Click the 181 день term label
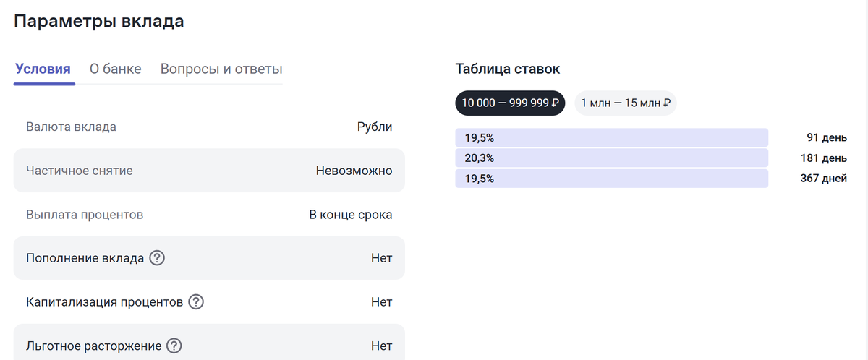Image resolution: width=868 pixels, height=360 pixels. (x=823, y=158)
